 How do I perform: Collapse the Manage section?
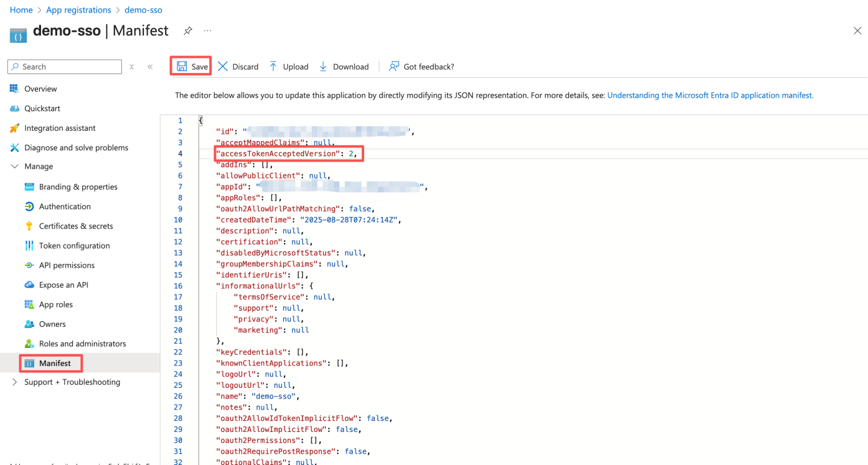pos(14,166)
